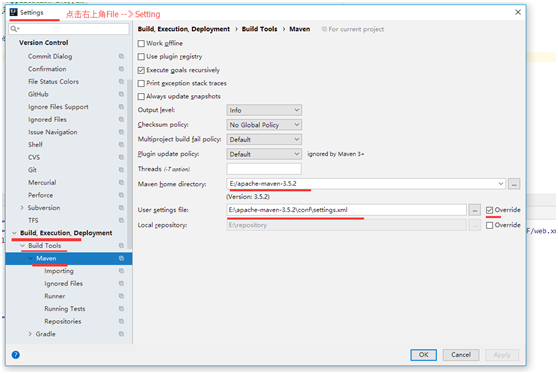The image size is (558, 374).
Task: Click Maven home directory path field
Action: pos(366,184)
